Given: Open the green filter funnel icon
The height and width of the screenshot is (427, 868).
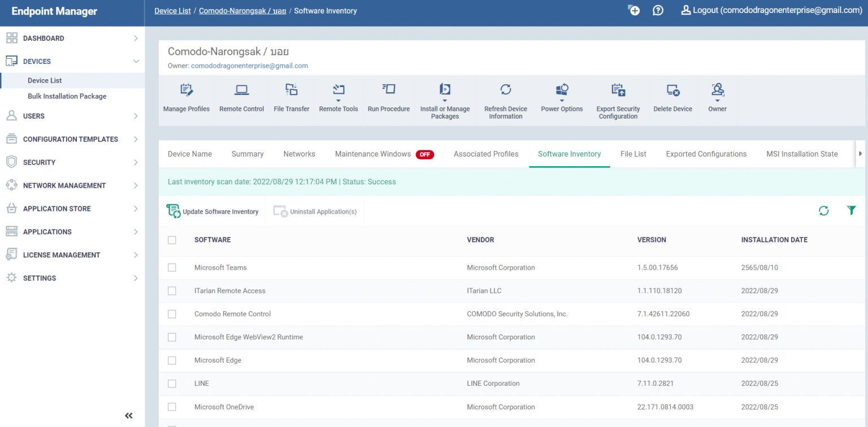Looking at the screenshot, I should click(x=852, y=210).
